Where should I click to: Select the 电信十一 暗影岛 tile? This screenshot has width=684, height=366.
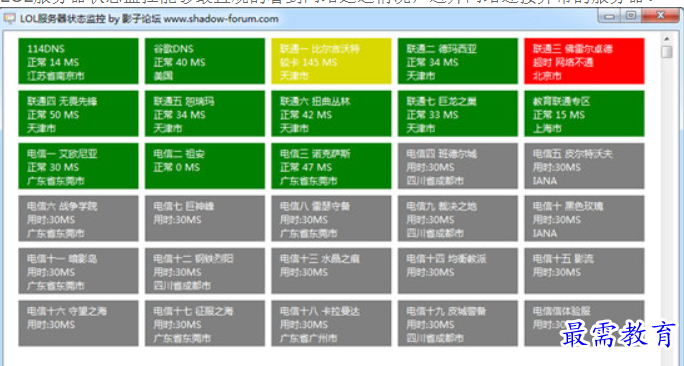click(x=79, y=270)
